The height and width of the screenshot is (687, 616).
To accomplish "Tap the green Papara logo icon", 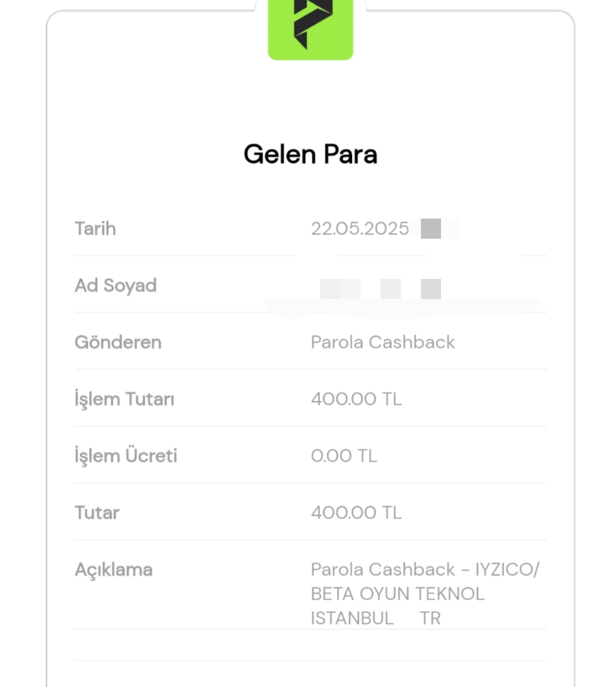I will tap(311, 29).
